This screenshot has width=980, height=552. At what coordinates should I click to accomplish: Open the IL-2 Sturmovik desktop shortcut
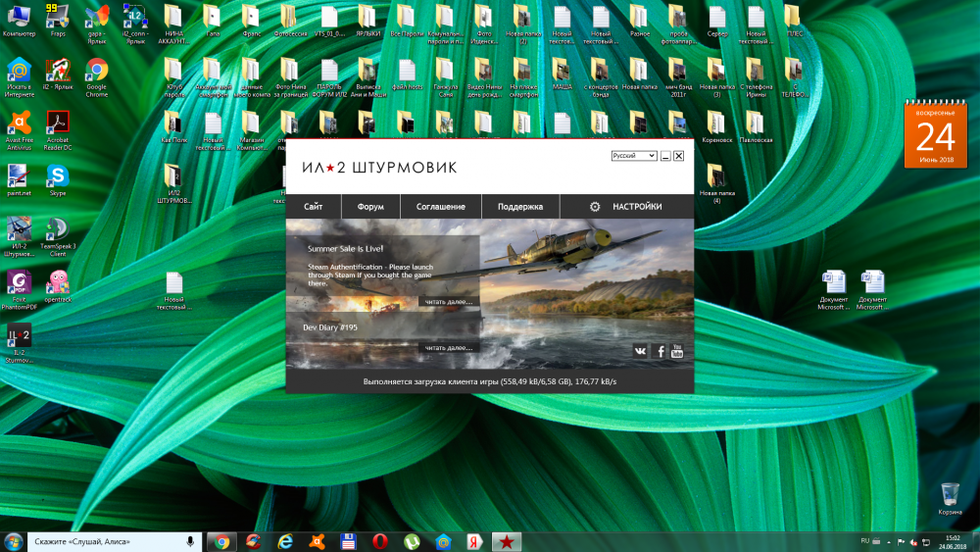click(19, 342)
